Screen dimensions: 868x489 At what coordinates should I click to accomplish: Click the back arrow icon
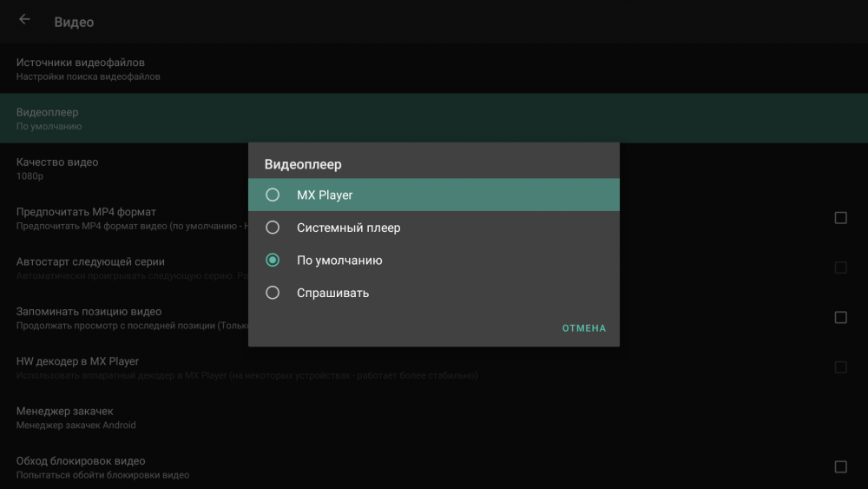point(24,20)
